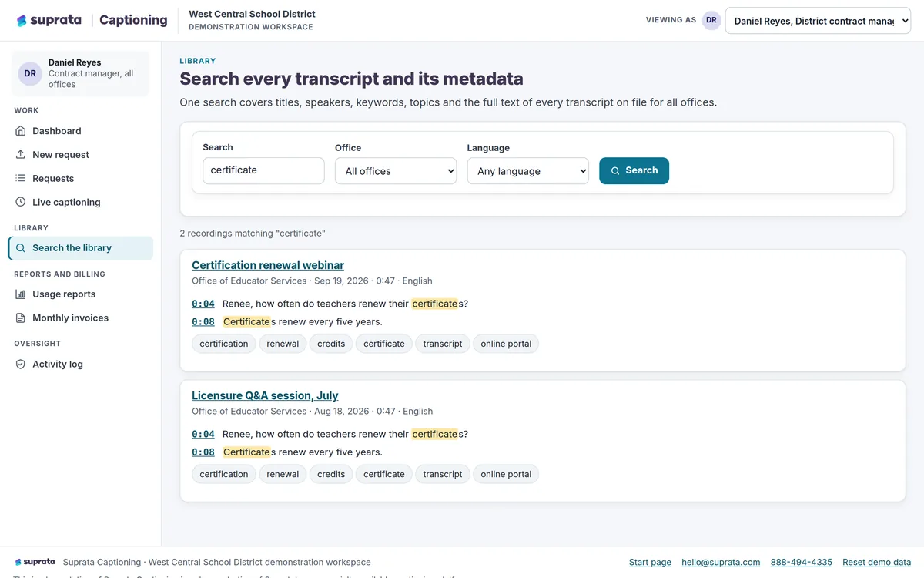Click the Suprata logo icon in header
924x578 pixels.
pos(22,21)
